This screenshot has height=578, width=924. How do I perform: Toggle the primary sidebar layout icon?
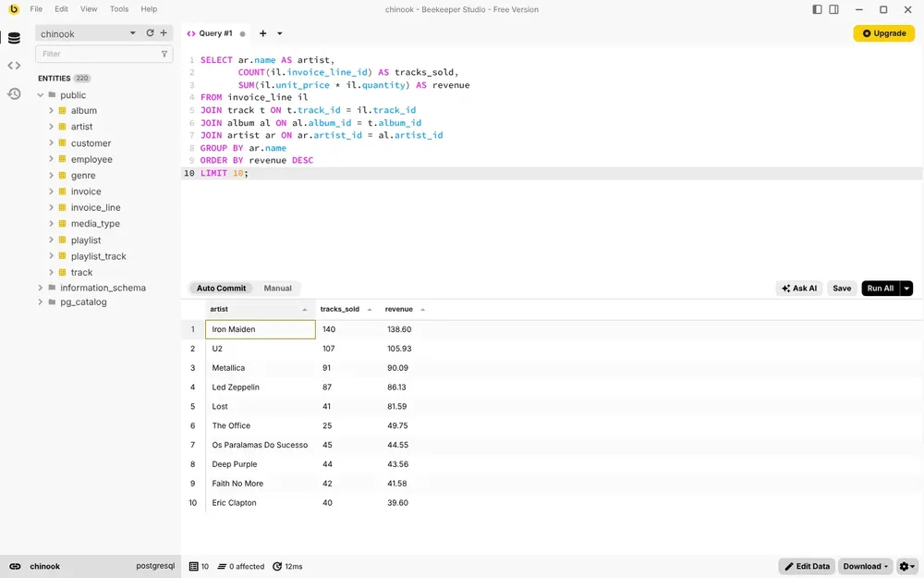tap(817, 9)
